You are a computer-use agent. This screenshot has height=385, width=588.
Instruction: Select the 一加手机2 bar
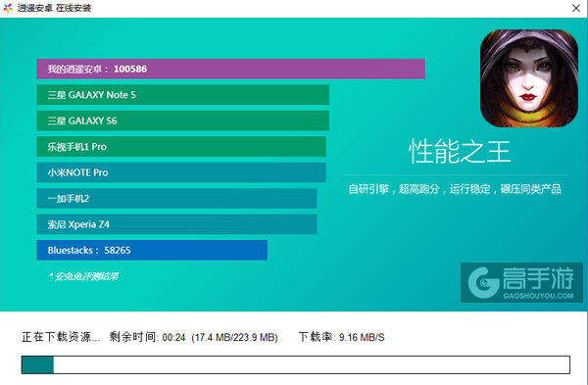(x=176, y=198)
